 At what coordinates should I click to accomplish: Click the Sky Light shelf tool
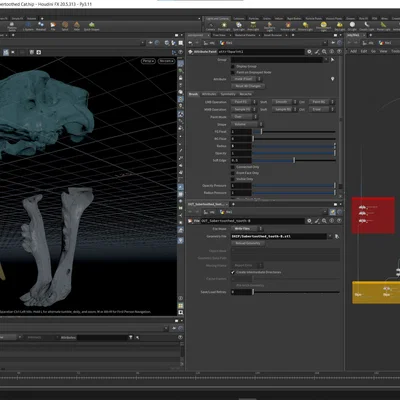(x=340, y=26)
